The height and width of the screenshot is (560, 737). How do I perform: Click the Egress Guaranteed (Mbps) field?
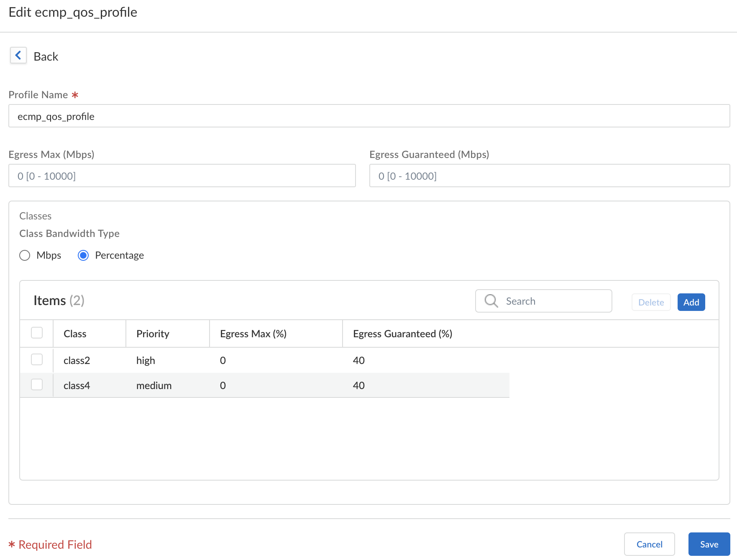point(549,176)
